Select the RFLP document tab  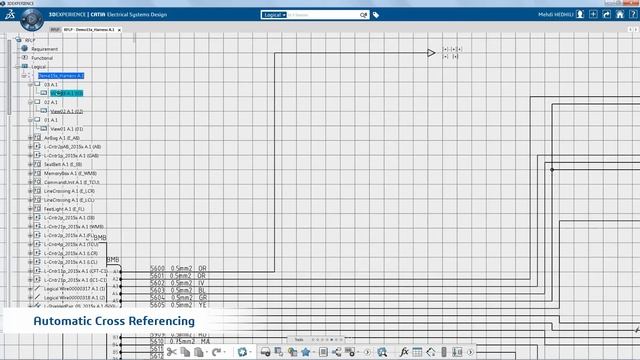pos(89,30)
